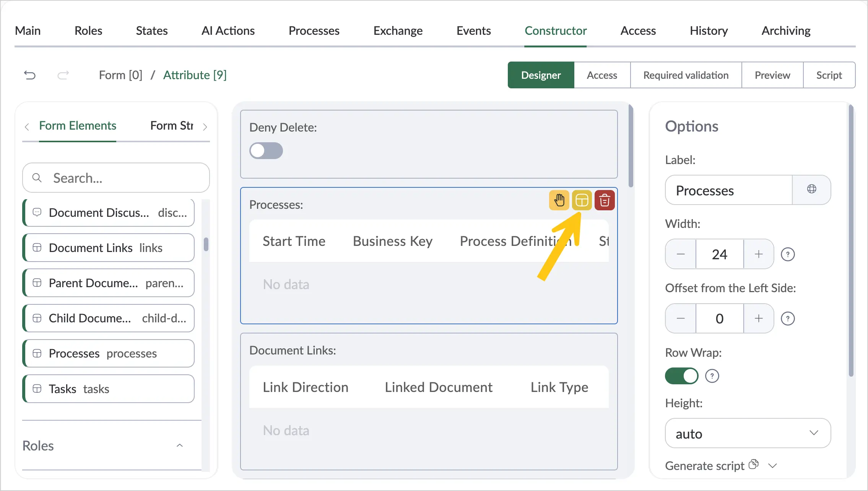Click the table icon of Processes element

point(37,353)
